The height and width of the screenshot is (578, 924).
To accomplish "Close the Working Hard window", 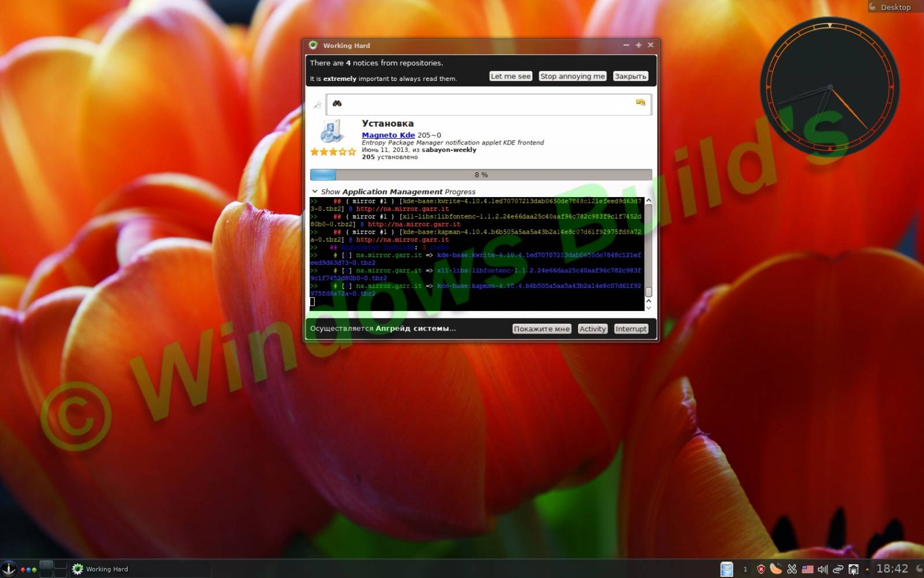I will (650, 45).
